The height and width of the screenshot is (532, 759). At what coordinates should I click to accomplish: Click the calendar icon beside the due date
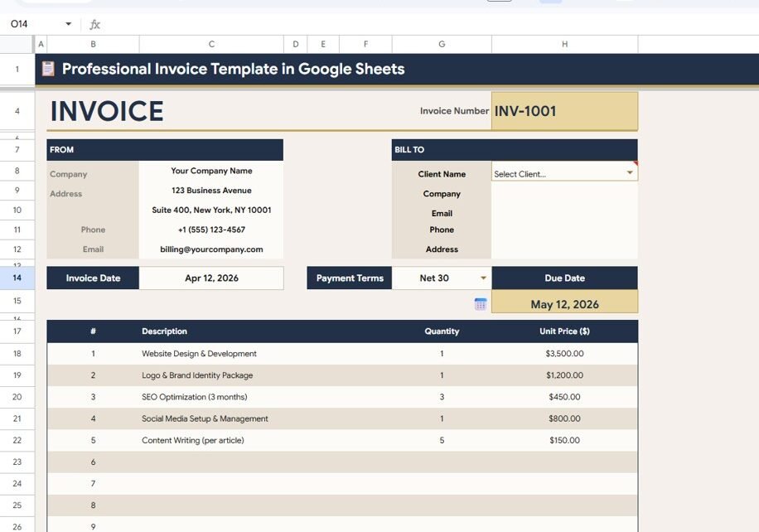481,304
